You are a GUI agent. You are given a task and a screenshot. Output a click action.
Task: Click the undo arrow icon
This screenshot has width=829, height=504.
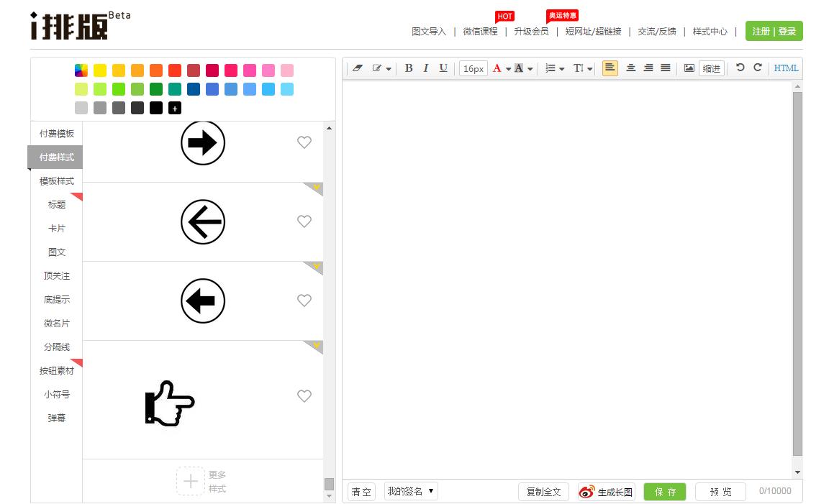point(740,68)
